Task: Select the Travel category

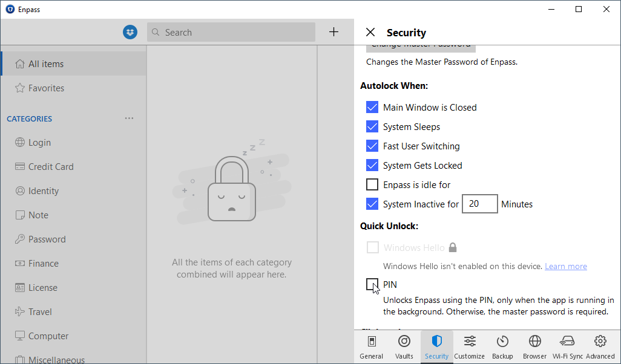Action: pyautogui.click(x=74, y=312)
